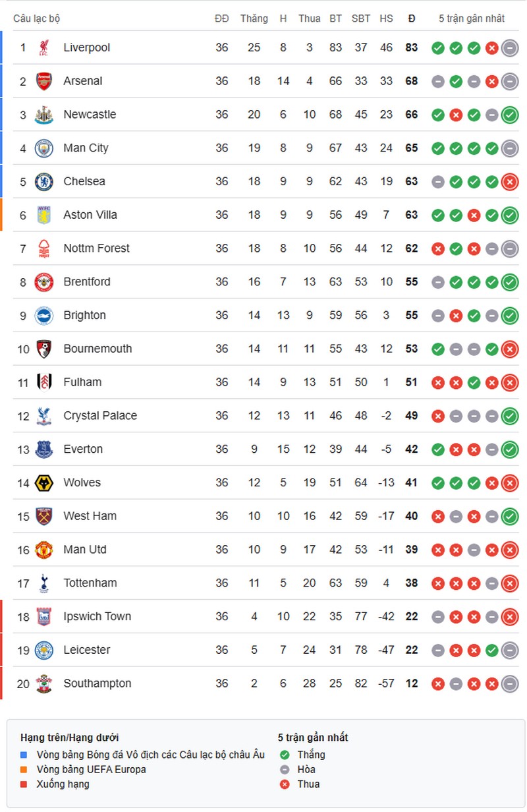Click the Ipswich Town team name
The image size is (527, 812).
coord(97,616)
